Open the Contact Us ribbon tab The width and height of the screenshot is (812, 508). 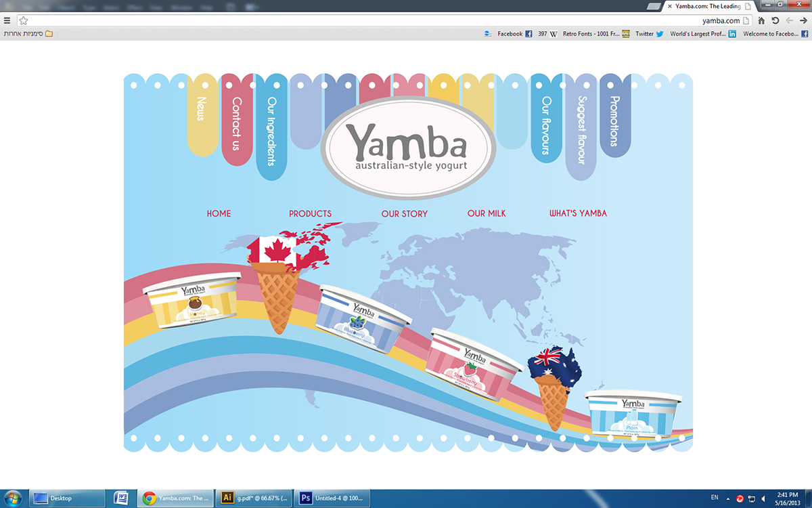pos(237,125)
